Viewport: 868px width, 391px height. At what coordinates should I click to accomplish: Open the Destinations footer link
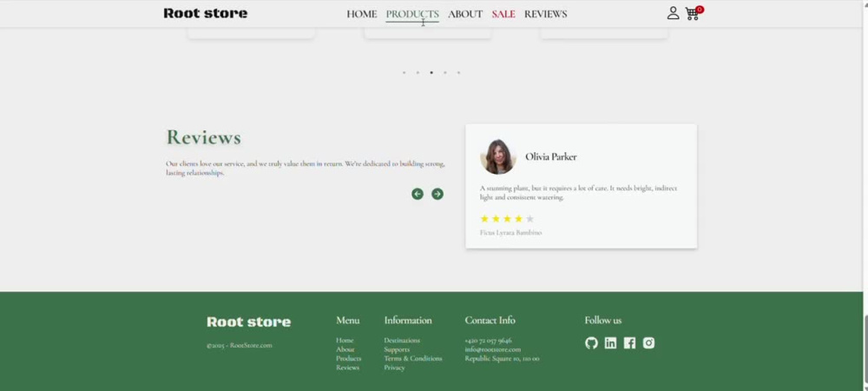pyautogui.click(x=402, y=341)
